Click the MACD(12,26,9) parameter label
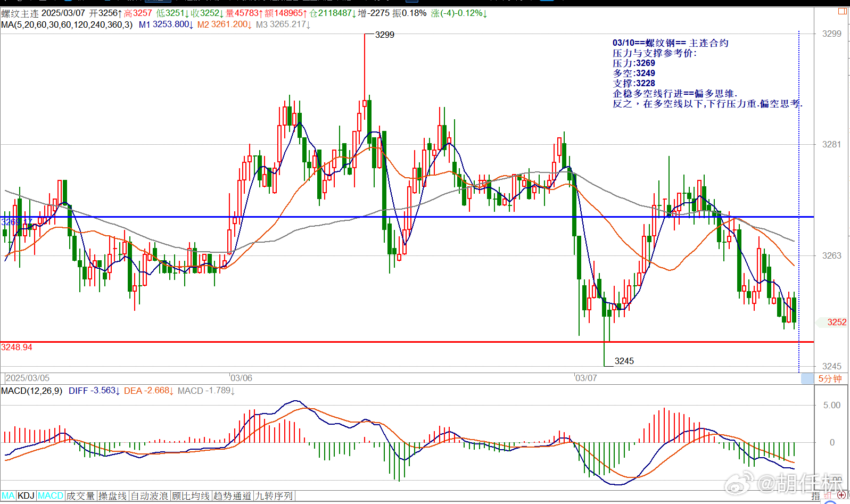The image size is (850, 504). coord(32,391)
